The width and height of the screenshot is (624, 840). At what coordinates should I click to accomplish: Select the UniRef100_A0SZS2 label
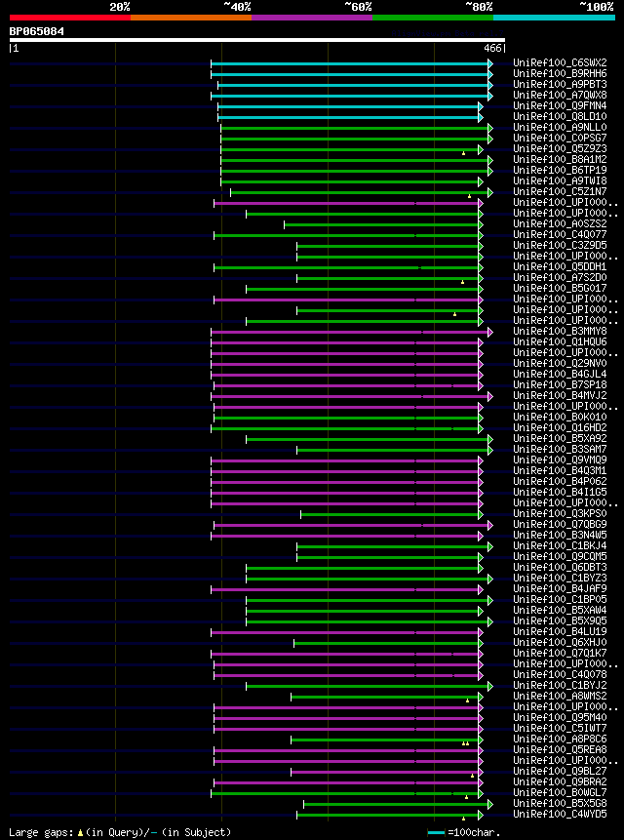[x=560, y=224]
